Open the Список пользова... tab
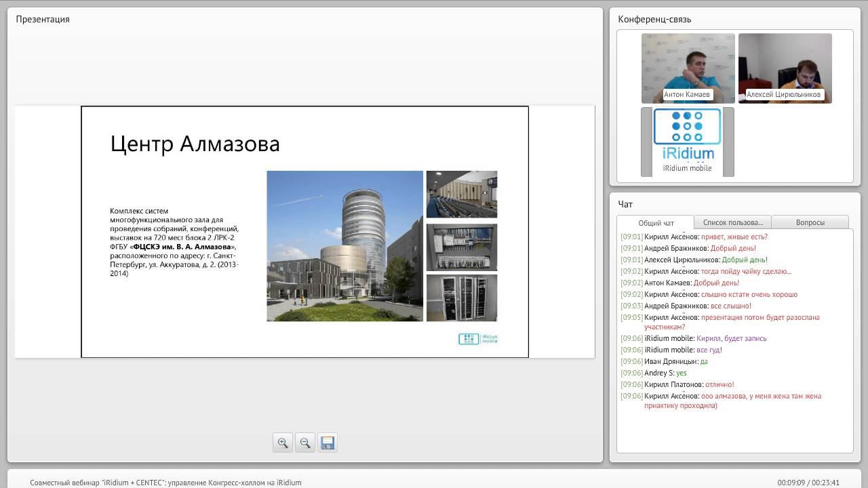The image size is (868, 488). pyautogui.click(x=732, y=222)
